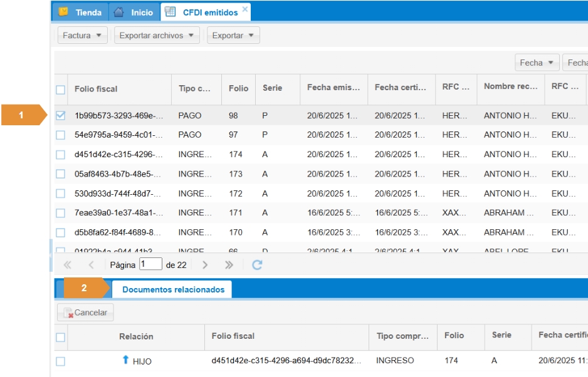Click folio fiscal 05af8463-4b7b-48e5 cell
Viewport: 588px width, 377px height.
pyautogui.click(x=119, y=174)
